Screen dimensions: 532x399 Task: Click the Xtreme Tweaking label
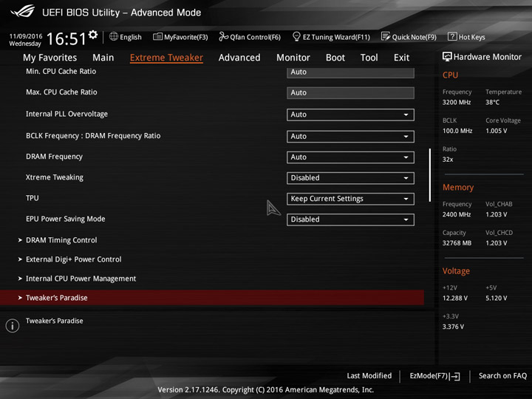pos(54,177)
